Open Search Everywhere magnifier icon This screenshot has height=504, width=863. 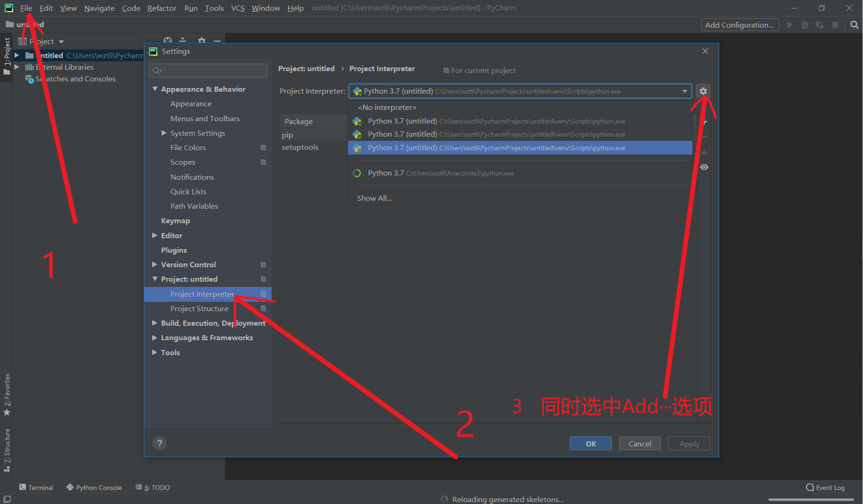(854, 25)
